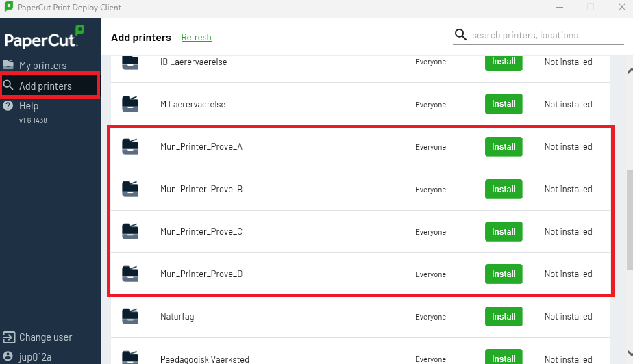Select the Naturfag printer name

[177, 316]
